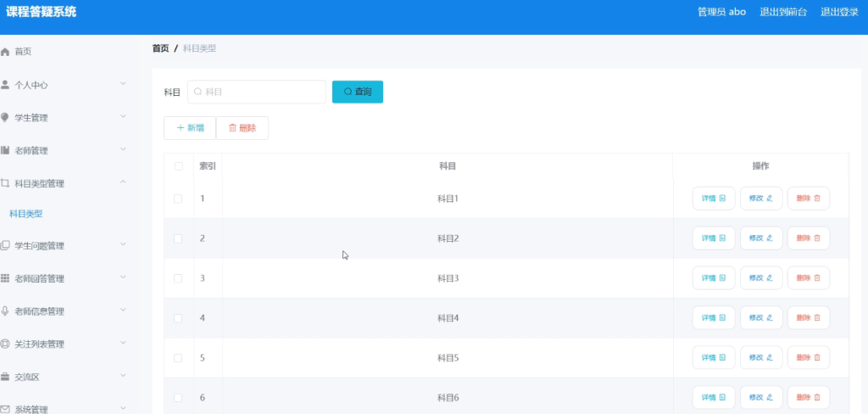Click the 新增 add button
This screenshot has height=414, width=868.
190,128
